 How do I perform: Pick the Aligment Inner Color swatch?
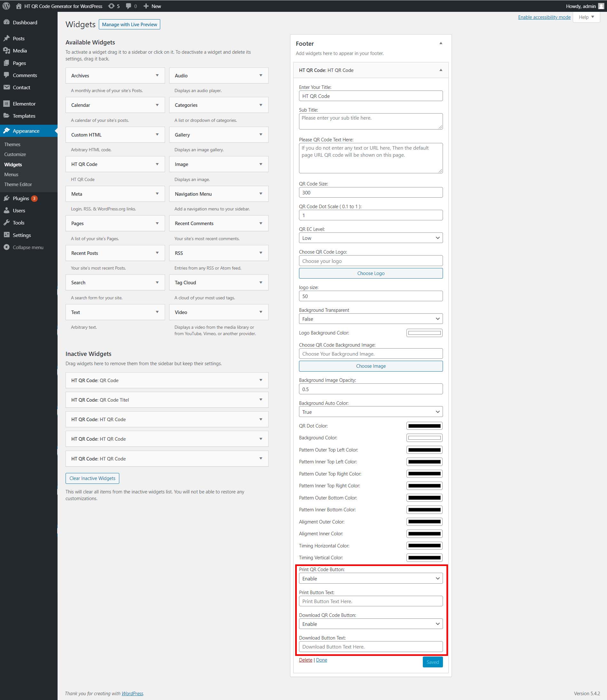tap(424, 534)
